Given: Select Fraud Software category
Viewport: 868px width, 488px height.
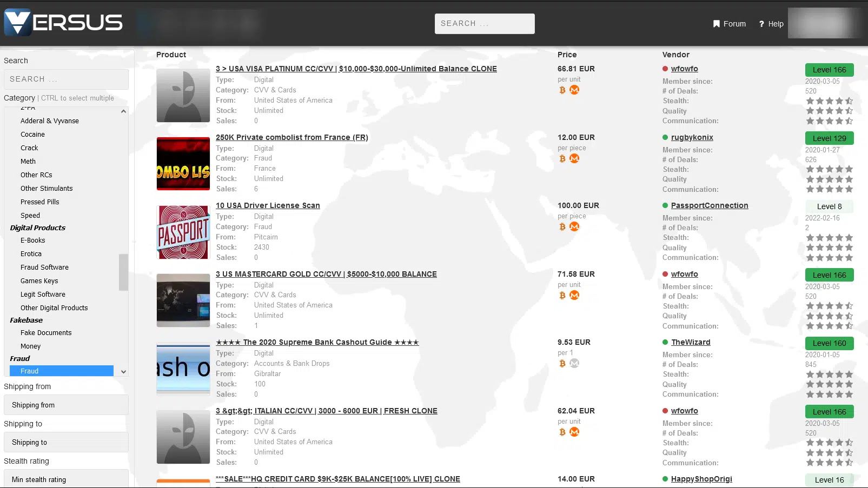Looking at the screenshot, I should (x=44, y=268).
